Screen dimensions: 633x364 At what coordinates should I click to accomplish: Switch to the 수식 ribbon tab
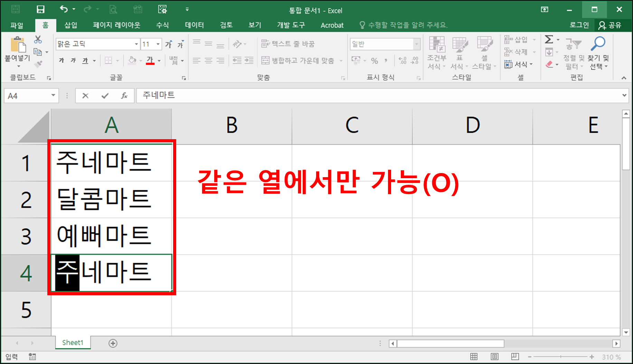(162, 25)
